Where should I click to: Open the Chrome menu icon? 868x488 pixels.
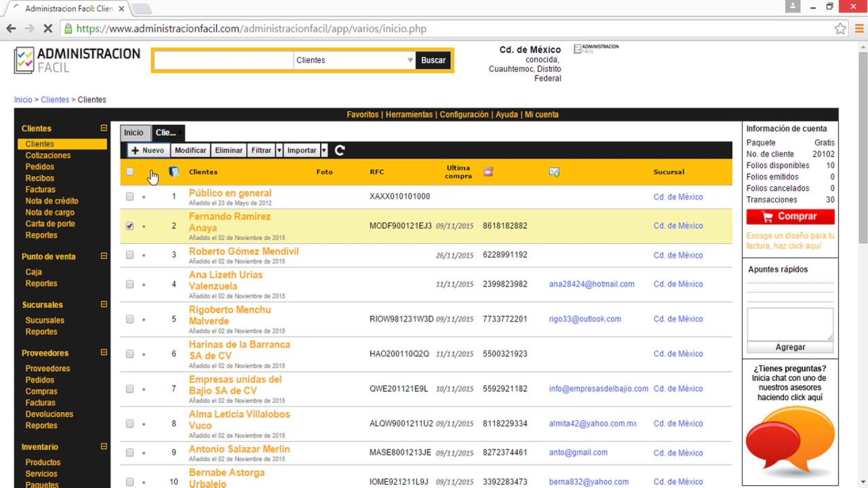(x=859, y=28)
